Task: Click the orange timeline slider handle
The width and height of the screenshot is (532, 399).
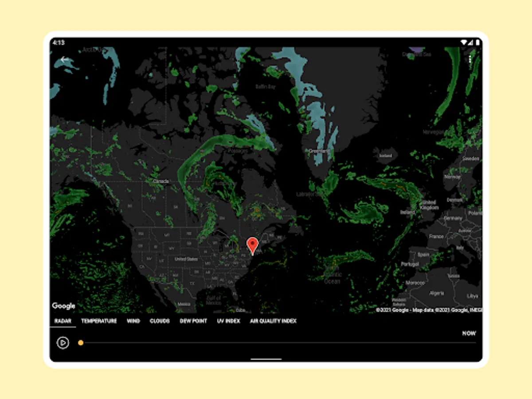Action: coord(80,343)
